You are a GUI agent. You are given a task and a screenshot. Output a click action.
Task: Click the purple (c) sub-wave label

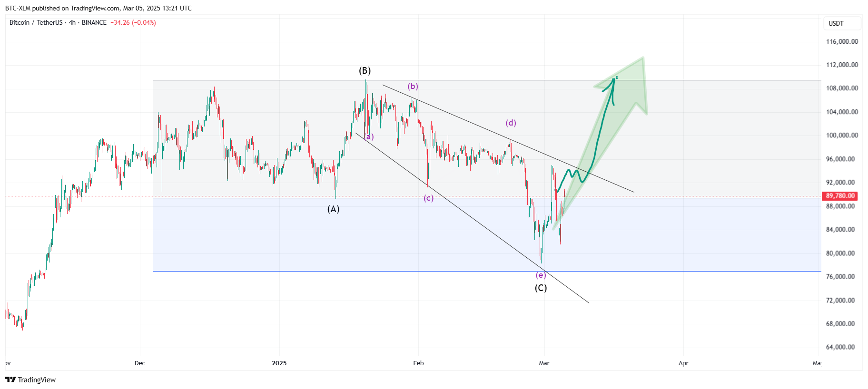tap(428, 198)
